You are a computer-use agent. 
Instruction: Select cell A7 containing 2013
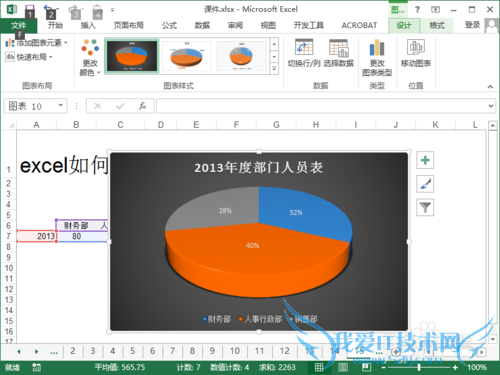point(37,236)
